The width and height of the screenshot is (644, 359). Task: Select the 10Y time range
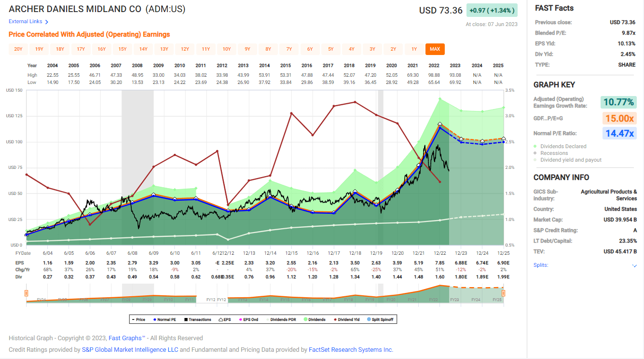pyautogui.click(x=227, y=49)
